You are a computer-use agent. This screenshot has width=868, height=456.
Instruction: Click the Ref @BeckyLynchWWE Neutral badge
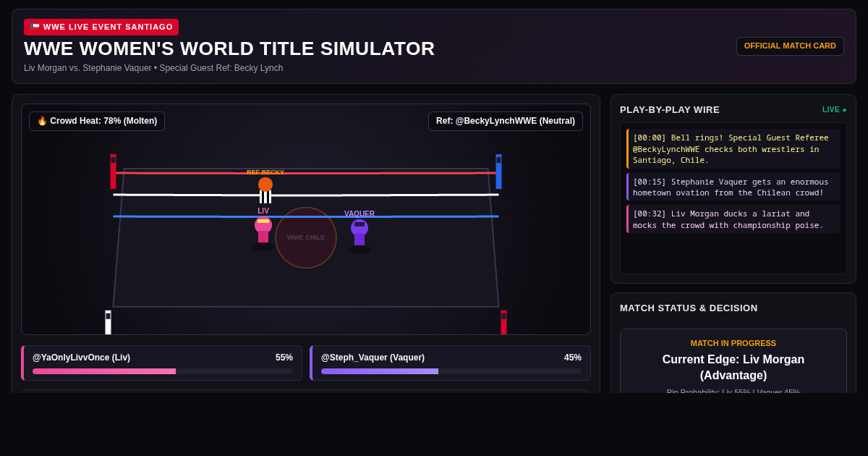506,121
